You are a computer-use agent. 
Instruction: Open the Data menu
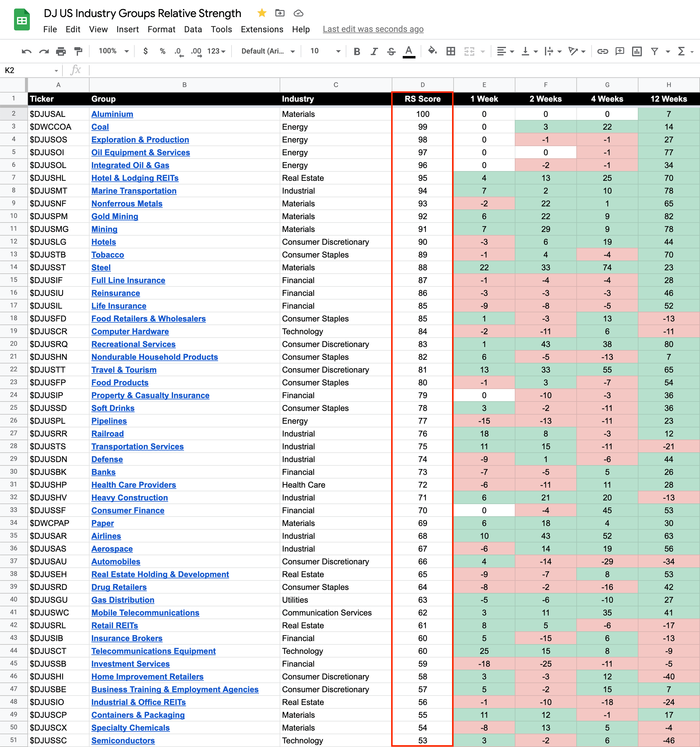193,29
